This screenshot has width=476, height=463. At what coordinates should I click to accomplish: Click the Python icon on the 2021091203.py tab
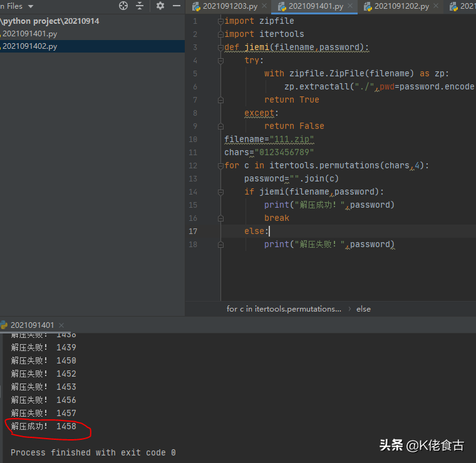pyautogui.click(x=195, y=7)
